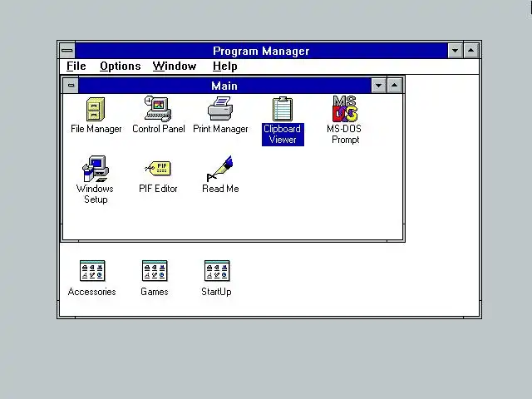
Task: Click the highlighted Clipboard Viewer label
Action: pos(283,135)
